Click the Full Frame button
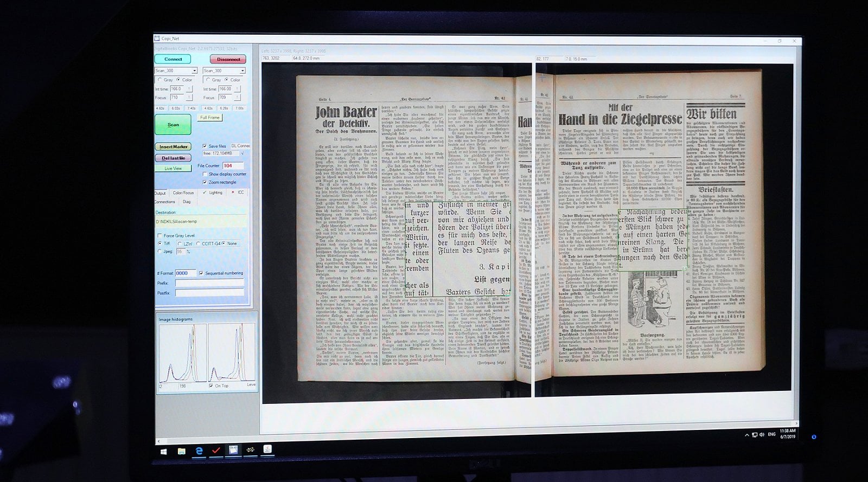The width and height of the screenshot is (868, 482). [210, 118]
